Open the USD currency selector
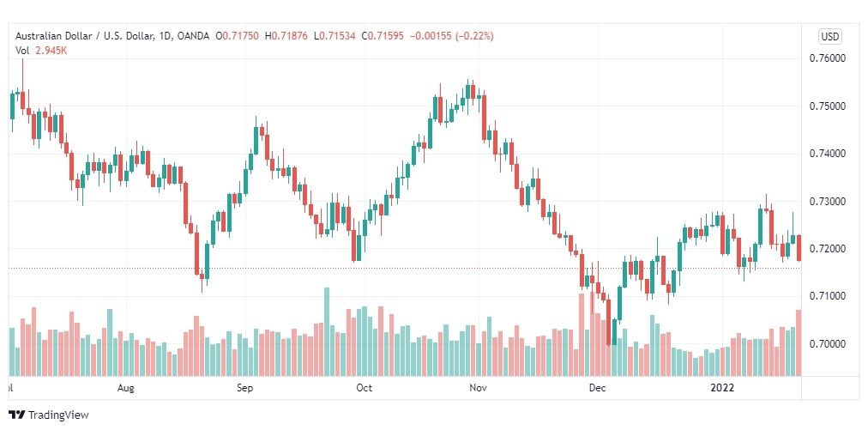Screen dimensions: 868x430 coord(829,37)
